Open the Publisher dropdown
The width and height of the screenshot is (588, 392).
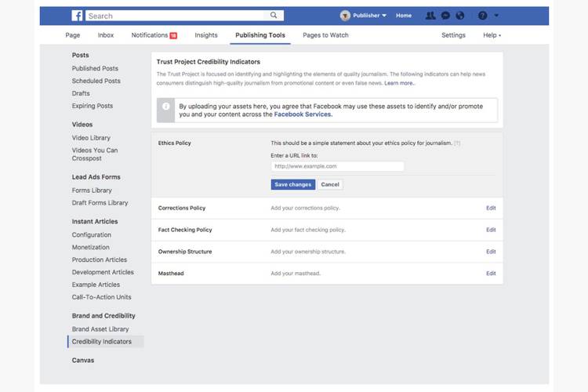[369, 16]
